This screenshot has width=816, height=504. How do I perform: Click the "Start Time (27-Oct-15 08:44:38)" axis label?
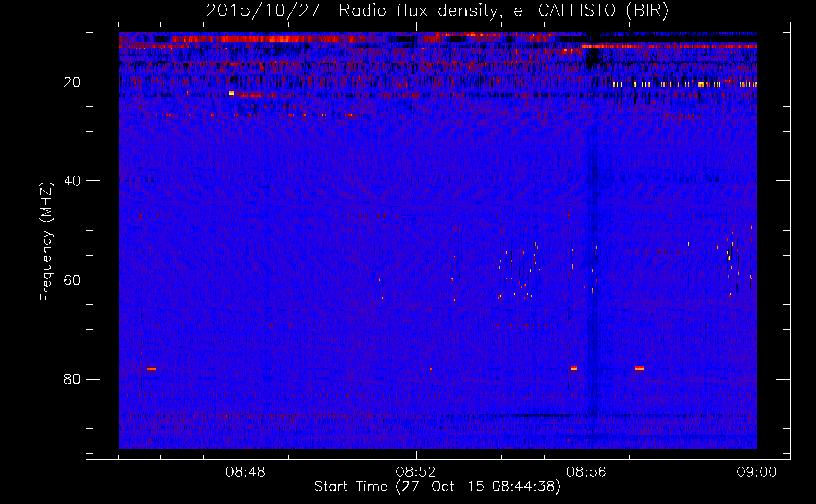pyautogui.click(x=437, y=487)
